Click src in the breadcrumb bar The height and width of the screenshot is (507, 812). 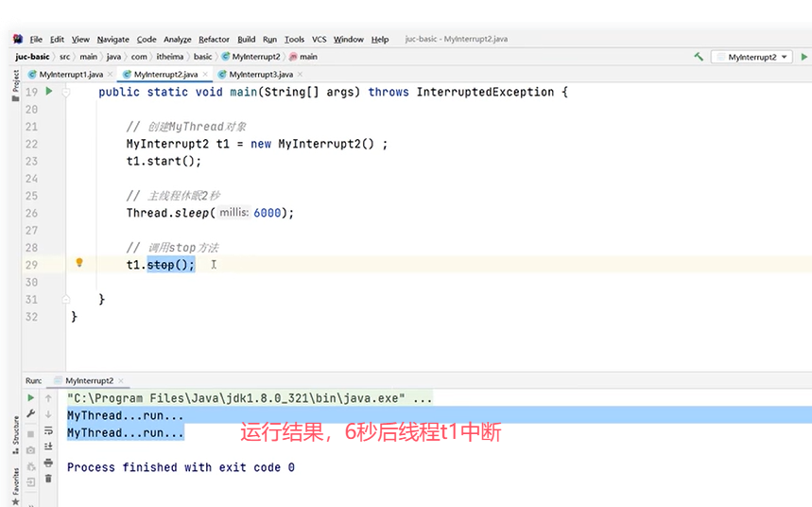point(64,57)
